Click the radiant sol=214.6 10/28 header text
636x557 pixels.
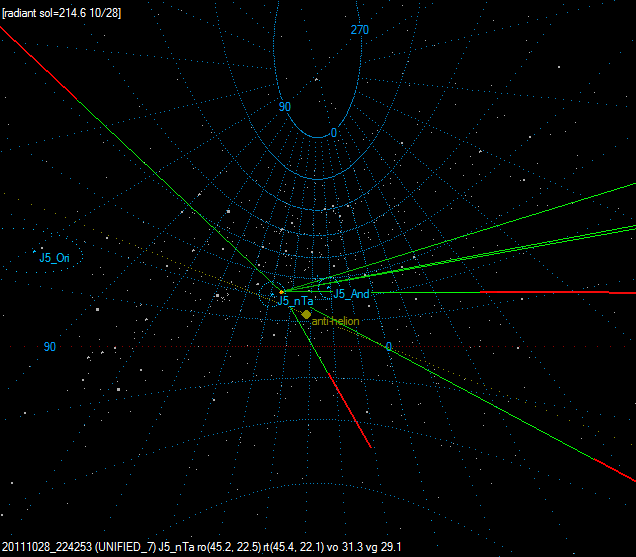coord(62,13)
